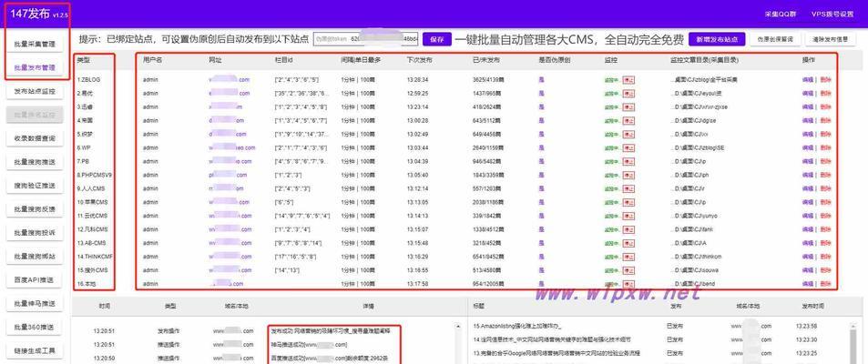The image size is (868, 364).
Task: Click the 下次发布 column header
Action: pos(420,58)
